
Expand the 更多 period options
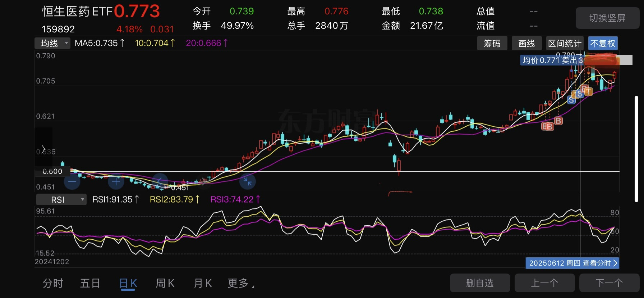[241, 284]
